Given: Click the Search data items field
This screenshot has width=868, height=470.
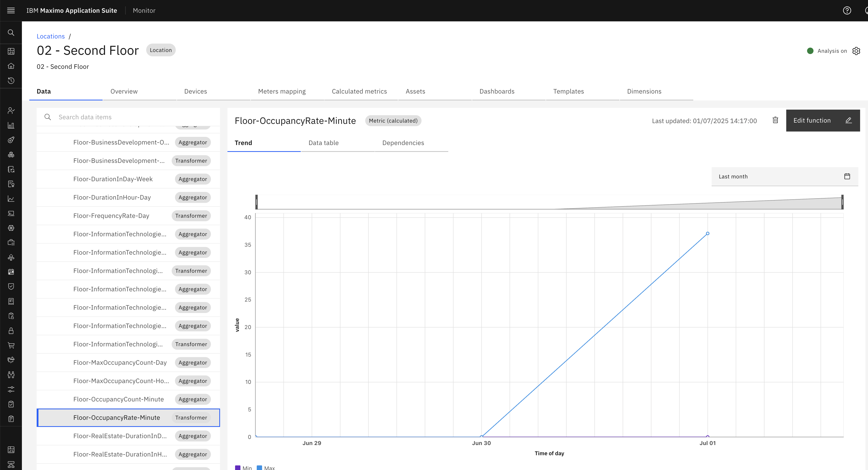Looking at the screenshot, I should coord(128,117).
